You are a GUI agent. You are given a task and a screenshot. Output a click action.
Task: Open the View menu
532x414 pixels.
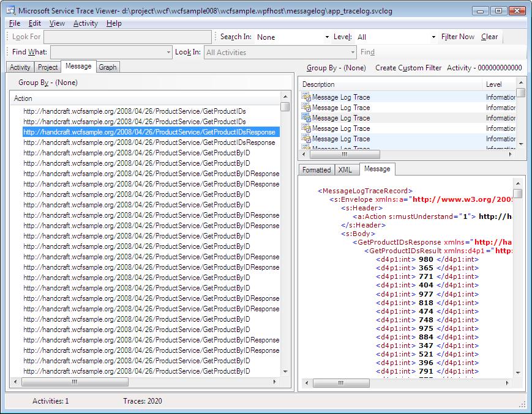pyautogui.click(x=57, y=23)
